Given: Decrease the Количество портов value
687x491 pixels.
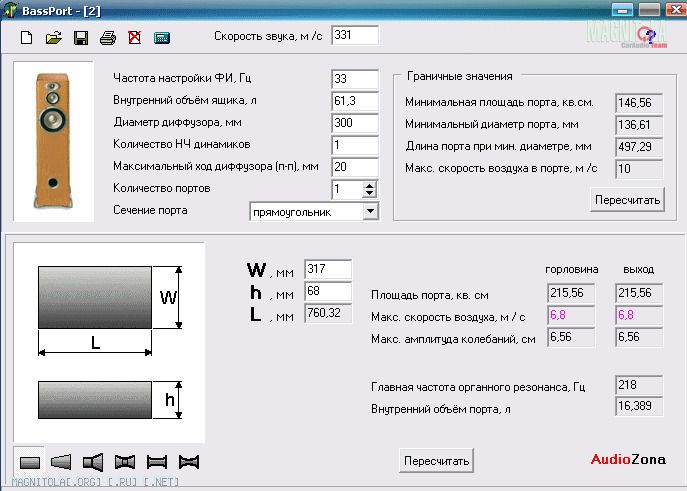Looking at the screenshot, I should point(371,193).
